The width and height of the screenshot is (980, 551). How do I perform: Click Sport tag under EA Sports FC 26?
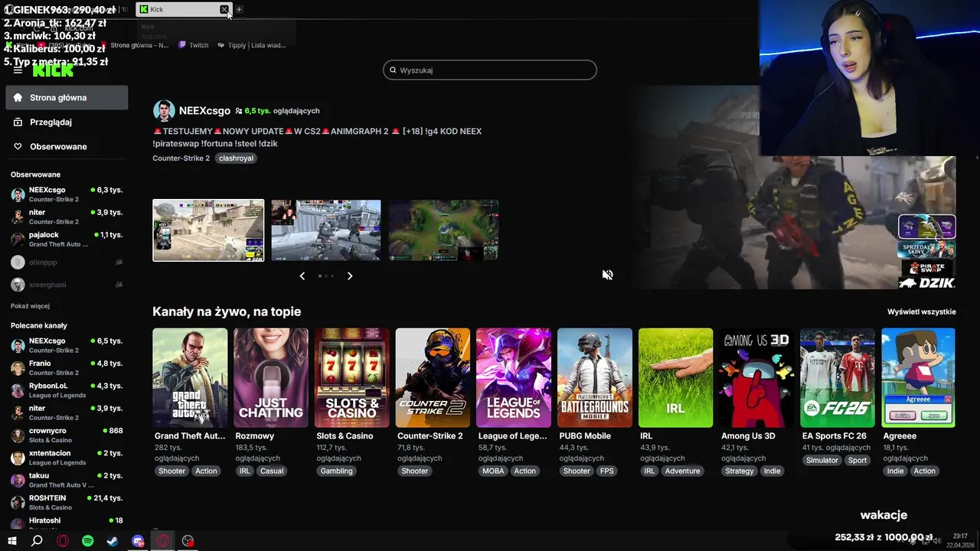click(x=857, y=460)
